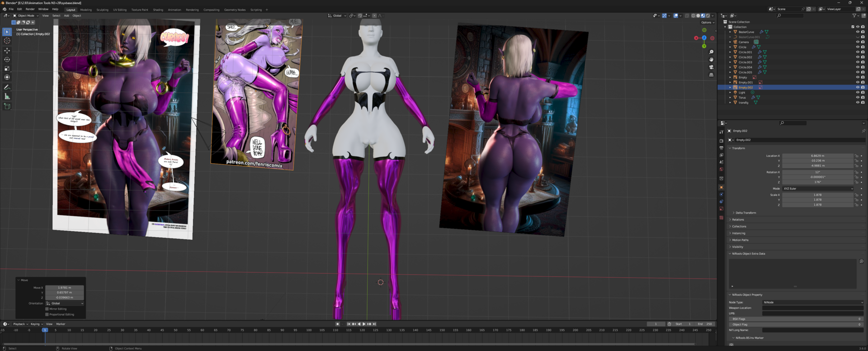Open the viewport Add menu
Image resolution: width=868 pixels, height=351 pixels.
pyautogui.click(x=66, y=15)
